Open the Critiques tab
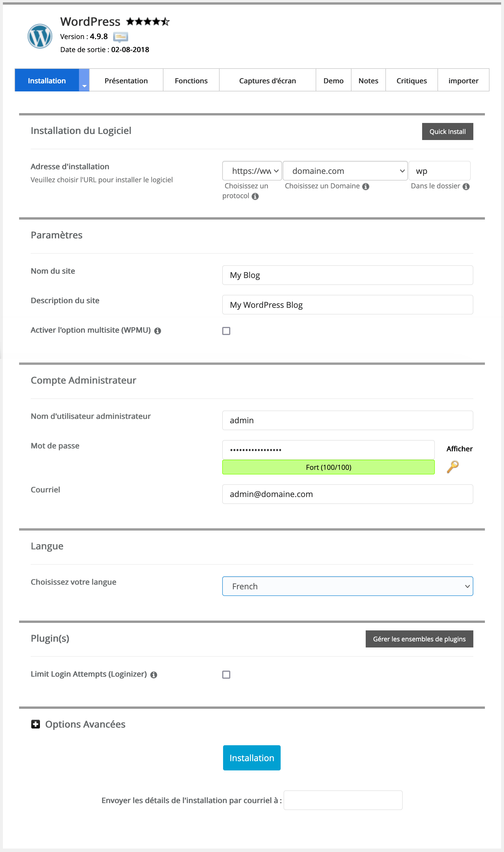 click(412, 80)
